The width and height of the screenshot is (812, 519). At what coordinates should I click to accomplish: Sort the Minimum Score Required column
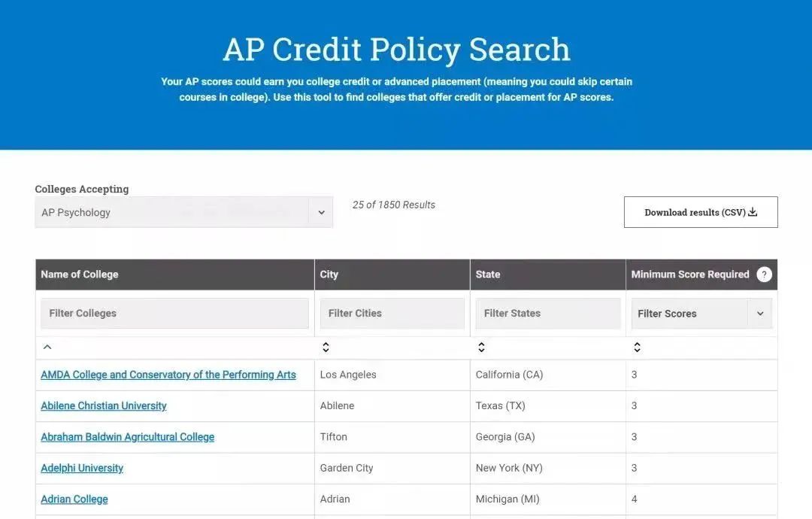(637, 347)
